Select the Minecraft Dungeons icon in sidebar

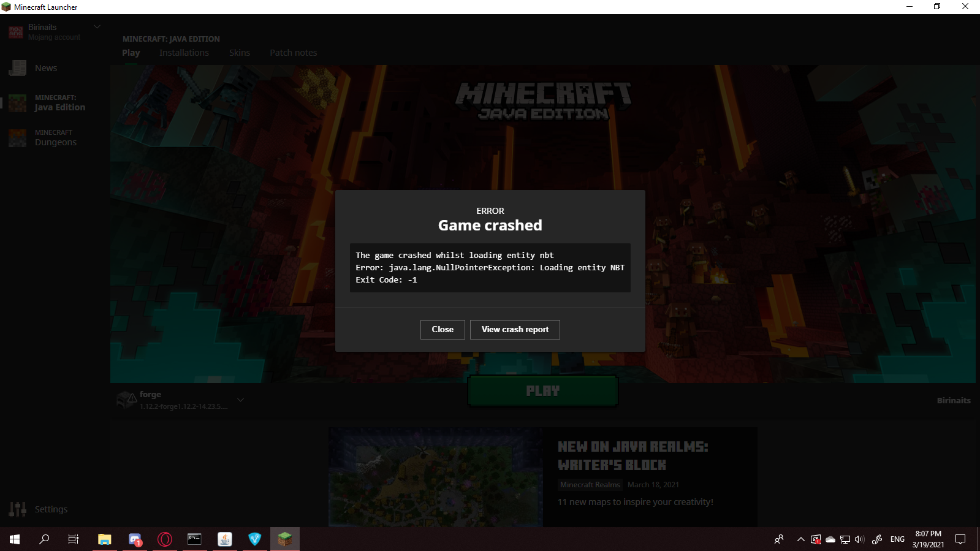coord(18,138)
